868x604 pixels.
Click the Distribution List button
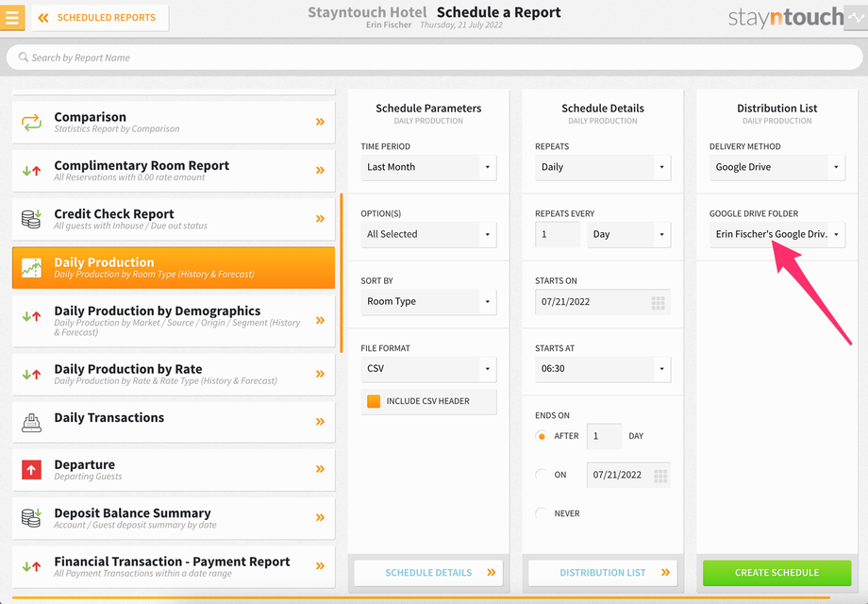603,573
